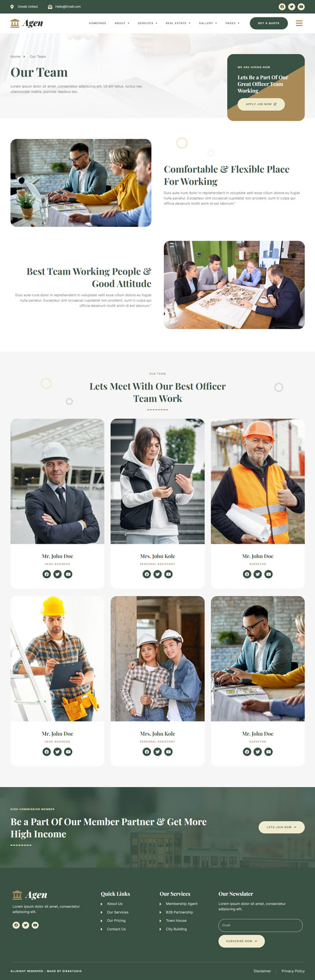
Task: Click the email envelope icon next to Hello@Email.com
Action: pyautogui.click(x=50, y=7)
